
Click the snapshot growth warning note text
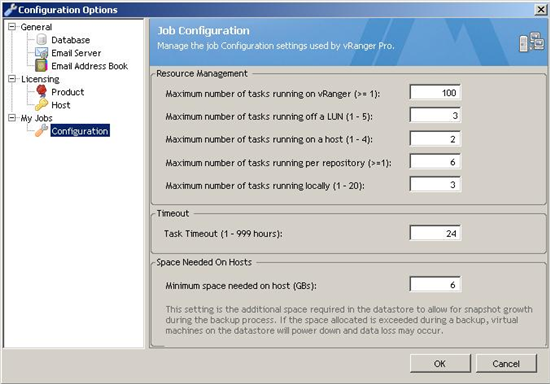click(349, 320)
